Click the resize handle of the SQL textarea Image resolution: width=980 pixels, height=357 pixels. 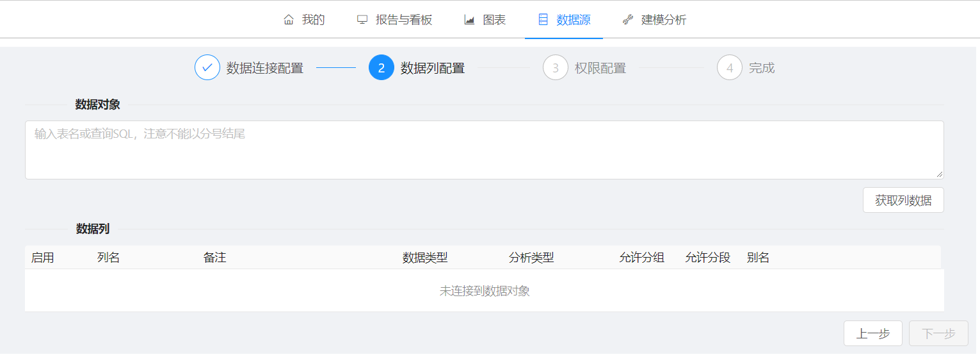point(939,174)
